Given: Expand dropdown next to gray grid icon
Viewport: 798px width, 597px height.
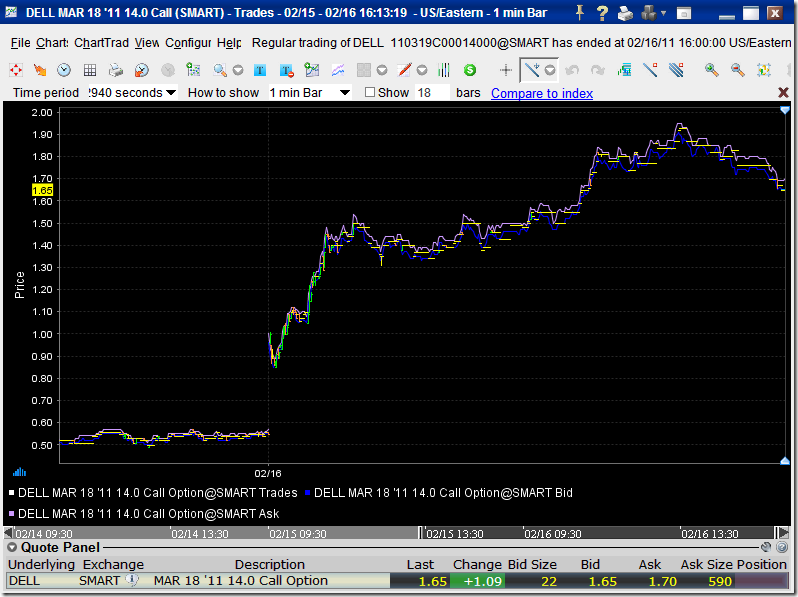Looking at the screenshot, I should 382,70.
